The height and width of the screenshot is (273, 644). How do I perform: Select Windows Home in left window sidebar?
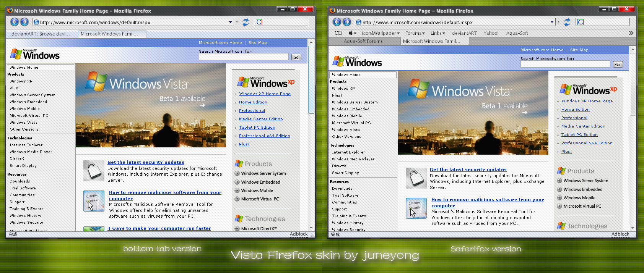click(x=41, y=68)
